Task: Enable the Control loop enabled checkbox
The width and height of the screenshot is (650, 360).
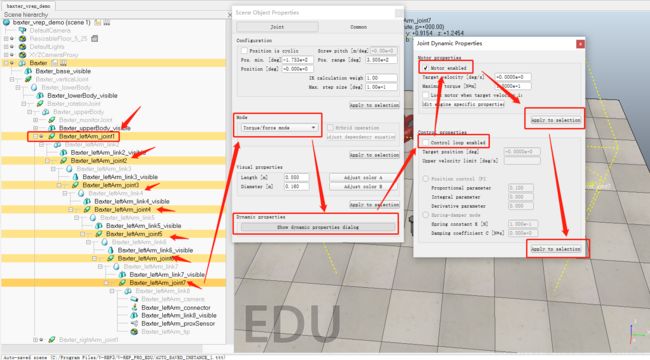Action: click(425, 142)
